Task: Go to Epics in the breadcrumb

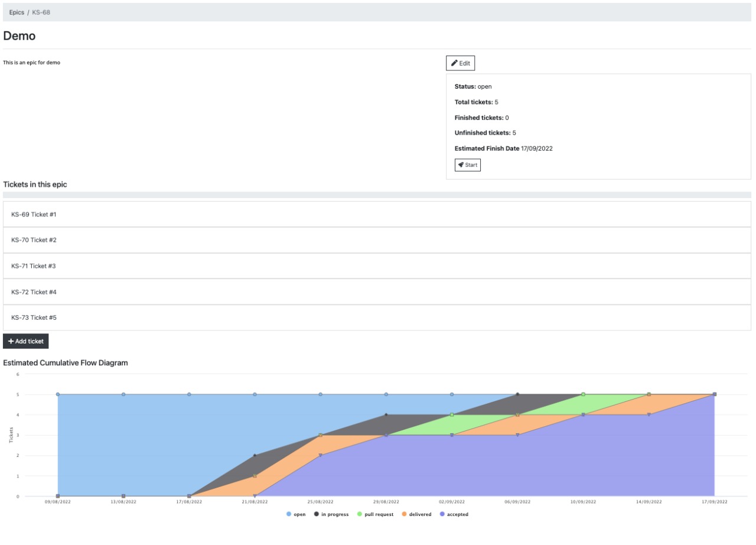Action: coord(17,12)
